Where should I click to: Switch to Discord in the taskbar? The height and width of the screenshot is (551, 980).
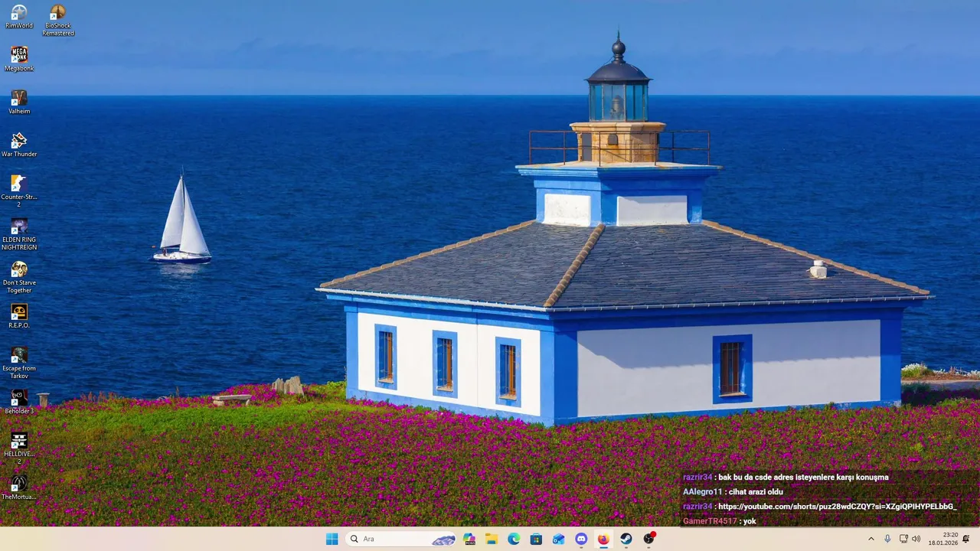coord(581,539)
